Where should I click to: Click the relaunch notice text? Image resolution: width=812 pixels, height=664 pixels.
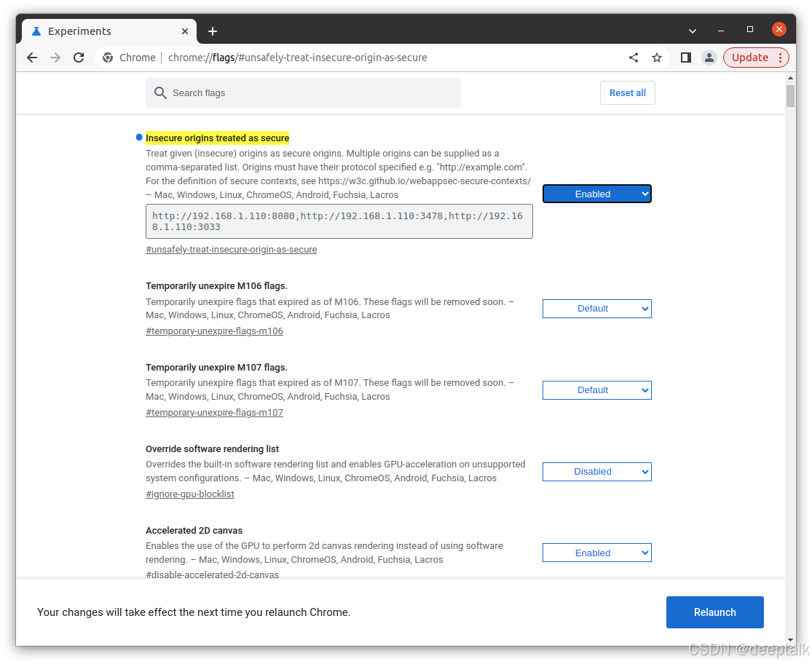pyautogui.click(x=194, y=612)
